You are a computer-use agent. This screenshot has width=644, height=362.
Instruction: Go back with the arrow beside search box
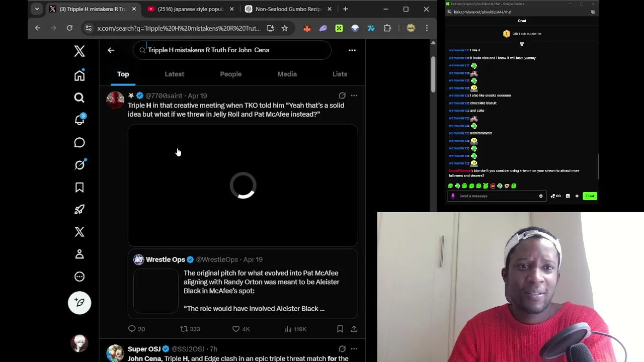coord(111,50)
